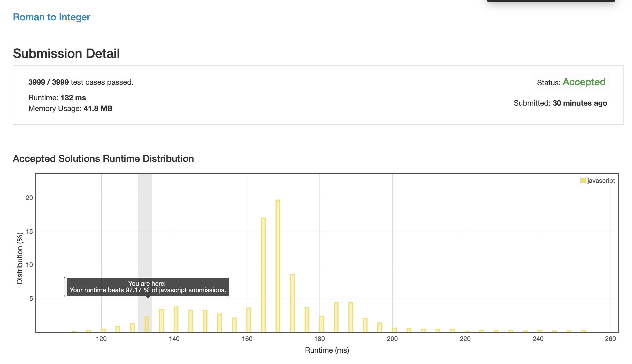Open the Roman to Integer problem link

52,17
